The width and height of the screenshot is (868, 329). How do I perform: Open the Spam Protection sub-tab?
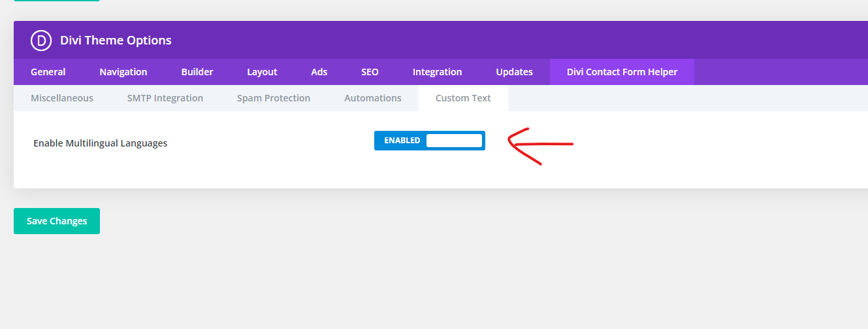(274, 98)
